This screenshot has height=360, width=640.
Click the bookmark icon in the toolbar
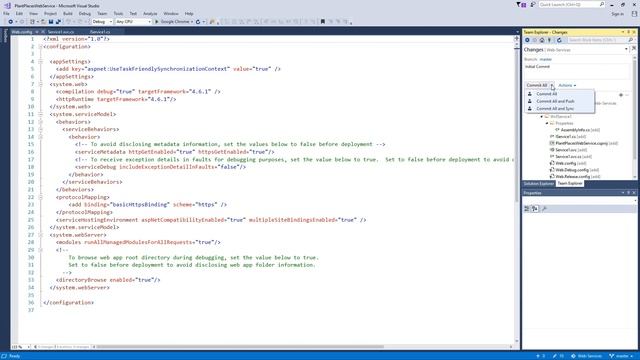coord(323,22)
